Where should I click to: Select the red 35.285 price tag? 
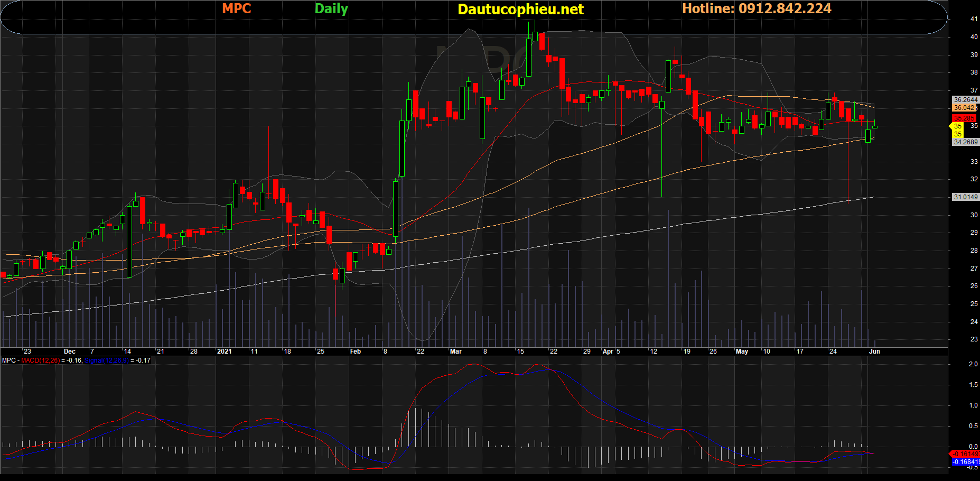[x=964, y=118]
